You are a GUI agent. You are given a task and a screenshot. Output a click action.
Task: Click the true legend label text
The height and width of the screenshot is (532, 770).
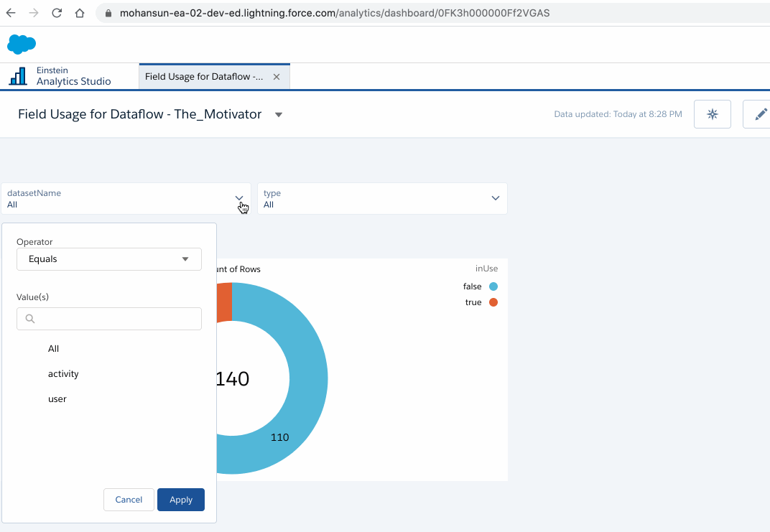(x=473, y=302)
